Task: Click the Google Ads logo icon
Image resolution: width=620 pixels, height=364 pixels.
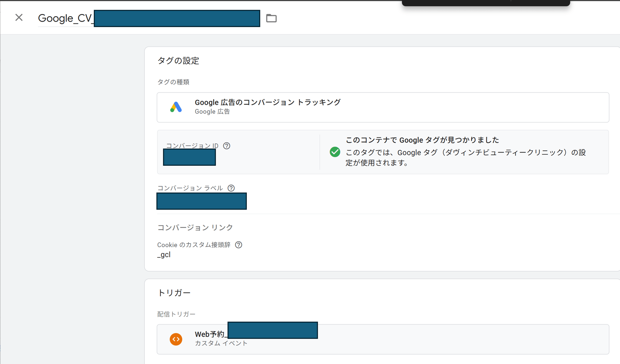Action: (x=176, y=107)
